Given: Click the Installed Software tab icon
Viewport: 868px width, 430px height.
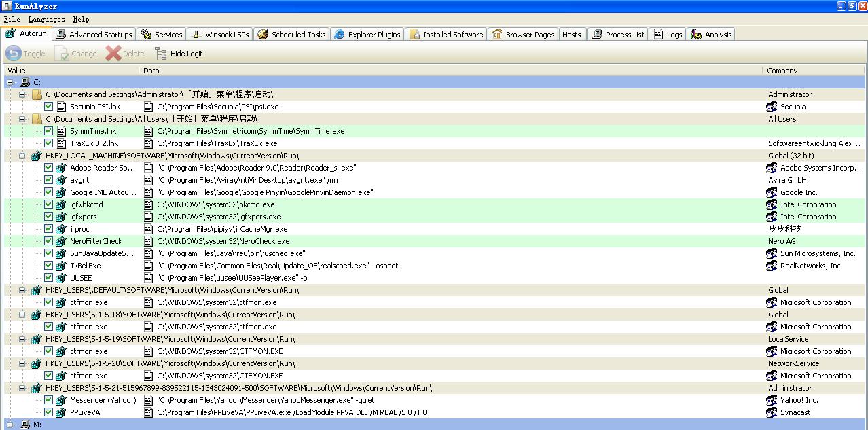Looking at the screenshot, I should pyautogui.click(x=414, y=34).
